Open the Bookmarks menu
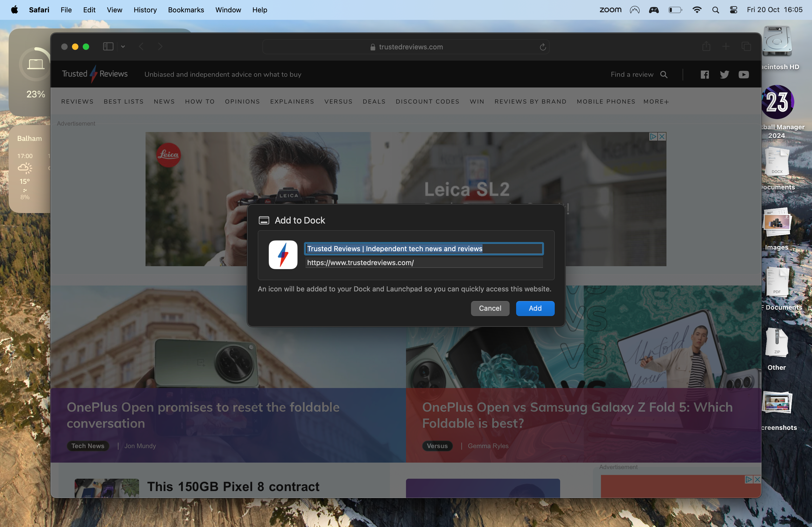 click(x=186, y=10)
